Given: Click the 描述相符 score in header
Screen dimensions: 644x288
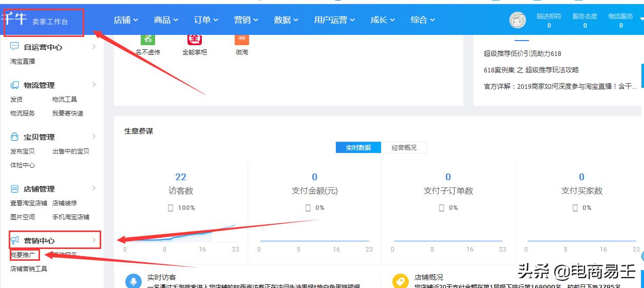Looking at the screenshot, I should 549,20.
